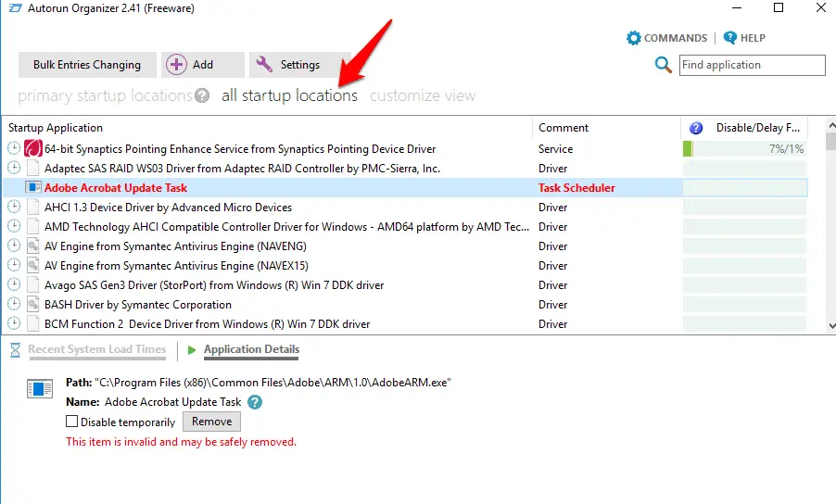
Task: Select AMD Technology AHCI Compatible Controller Driver row
Action: click(x=405, y=226)
